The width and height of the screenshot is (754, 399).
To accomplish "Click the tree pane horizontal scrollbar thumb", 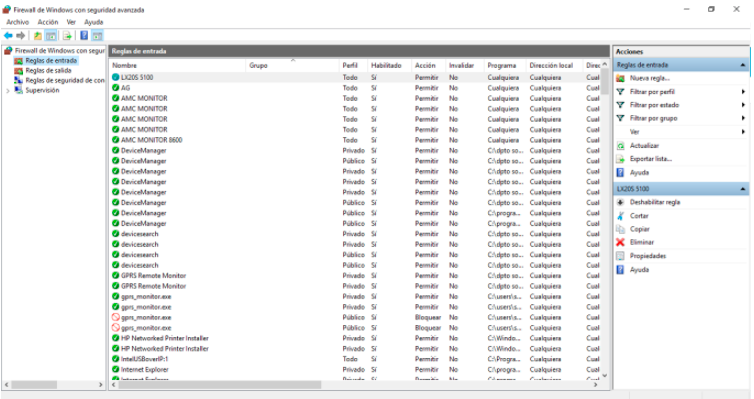I will pyautogui.click(x=34, y=385).
